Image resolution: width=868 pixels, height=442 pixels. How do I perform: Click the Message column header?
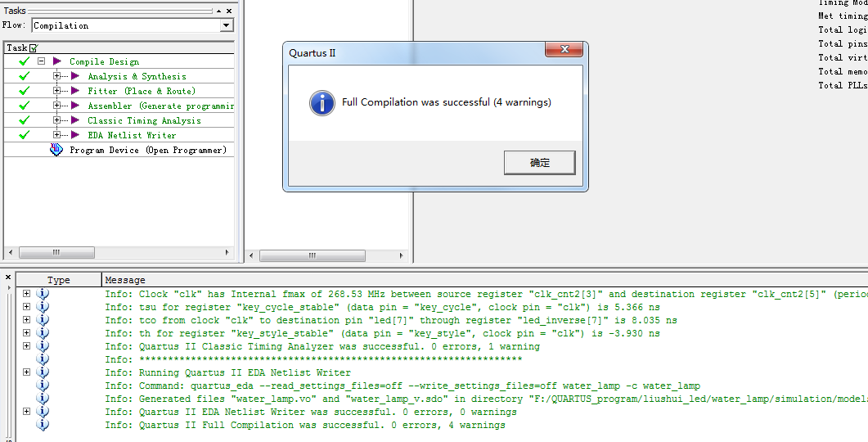[x=125, y=280]
